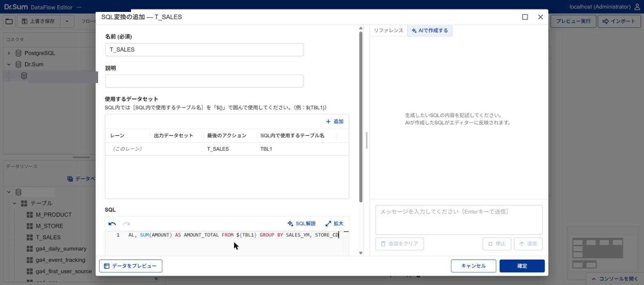Viewport: 644px width, 285px height.
Task: Click the dialog vertical scrollbar
Action: (x=361, y=117)
